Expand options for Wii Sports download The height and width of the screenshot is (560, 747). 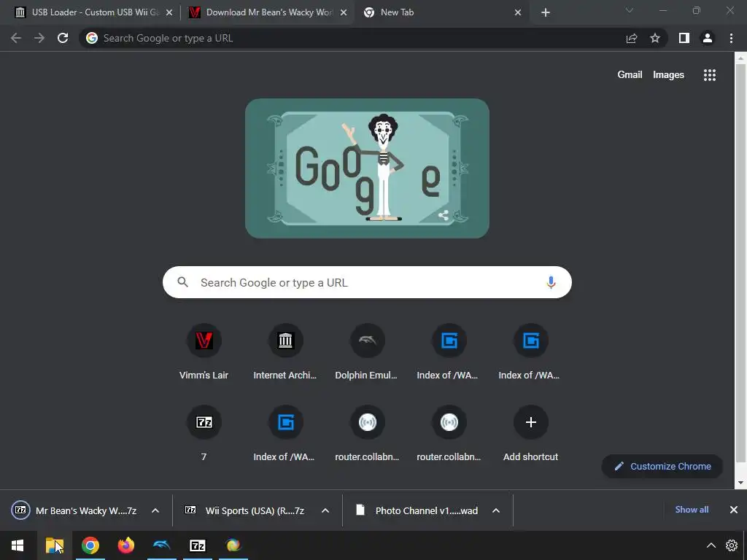coord(325,510)
